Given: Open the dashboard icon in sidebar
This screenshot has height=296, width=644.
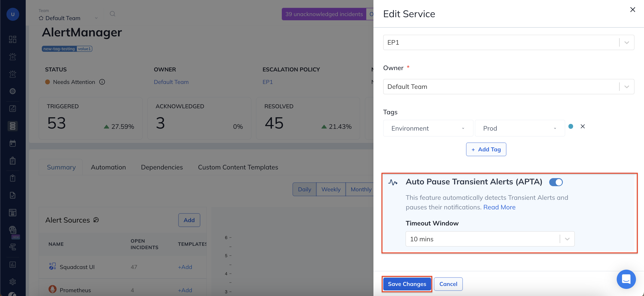Looking at the screenshot, I should [x=13, y=40].
